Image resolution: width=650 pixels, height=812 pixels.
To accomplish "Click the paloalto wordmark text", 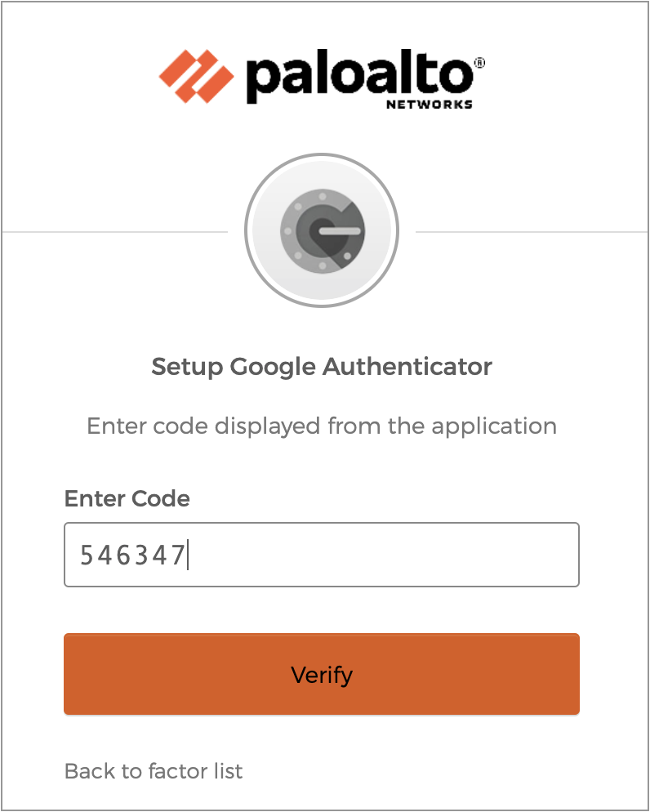I will (x=358, y=78).
